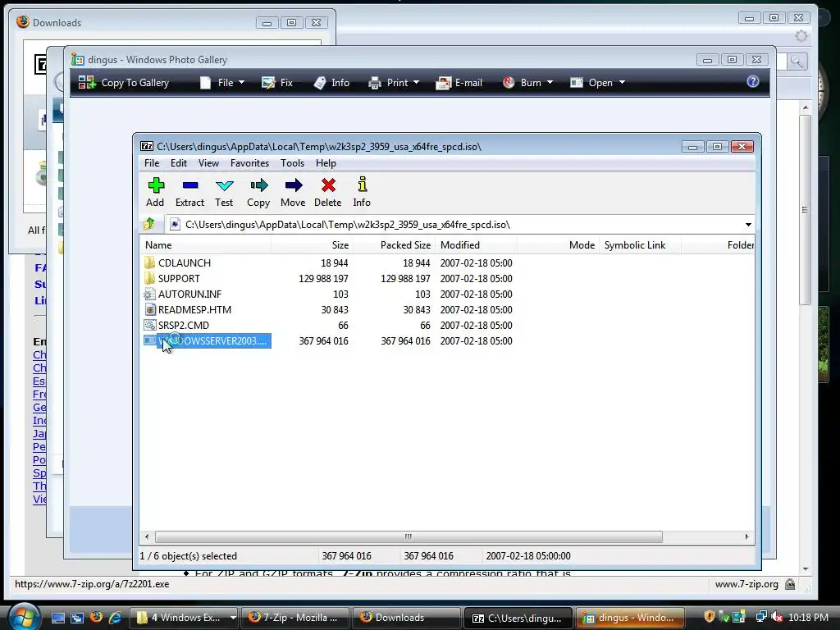840x630 pixels.
Task: Sort by Modified column header
Action: point(477,244)
